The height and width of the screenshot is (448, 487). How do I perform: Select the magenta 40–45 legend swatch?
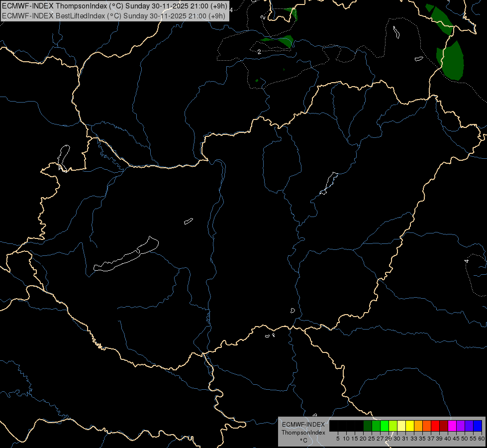pos(452,426)
